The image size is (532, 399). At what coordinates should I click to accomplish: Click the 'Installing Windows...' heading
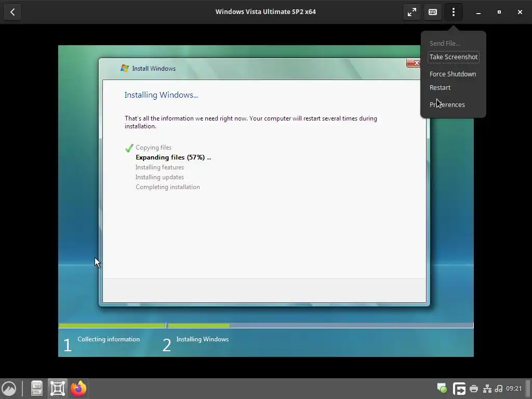coord(161,95)
